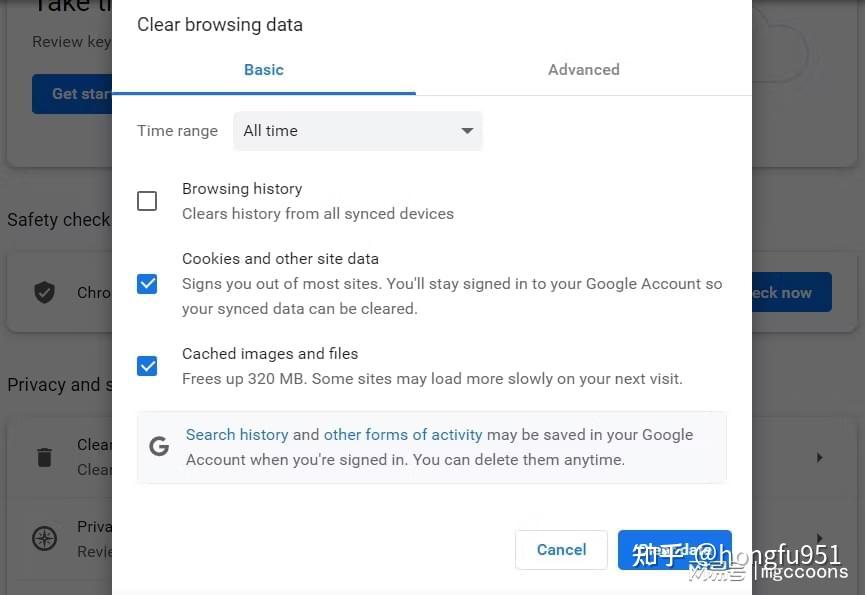Uncheck Cached images and files
The image size is (865, 595).
pos(147,365)
